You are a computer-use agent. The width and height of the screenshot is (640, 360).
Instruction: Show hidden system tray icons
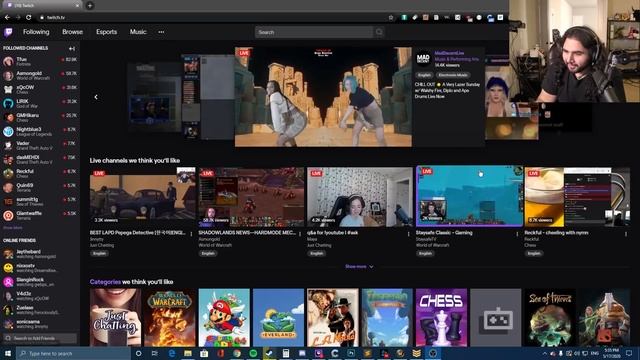[x=544, y=353]
